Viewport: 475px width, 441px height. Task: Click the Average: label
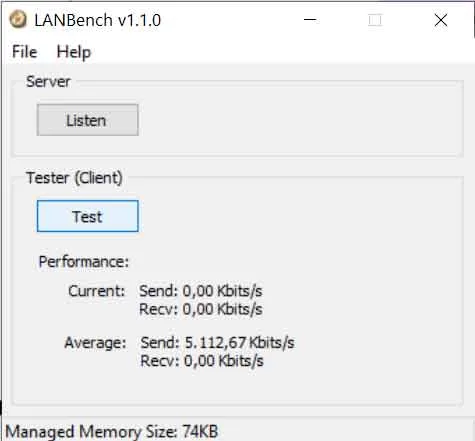tap(95, 343)
